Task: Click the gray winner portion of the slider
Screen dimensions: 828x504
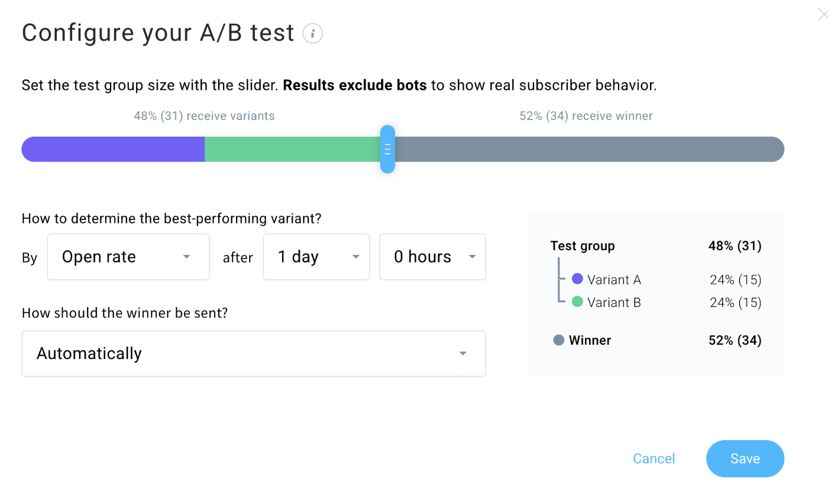Action: 588,149
